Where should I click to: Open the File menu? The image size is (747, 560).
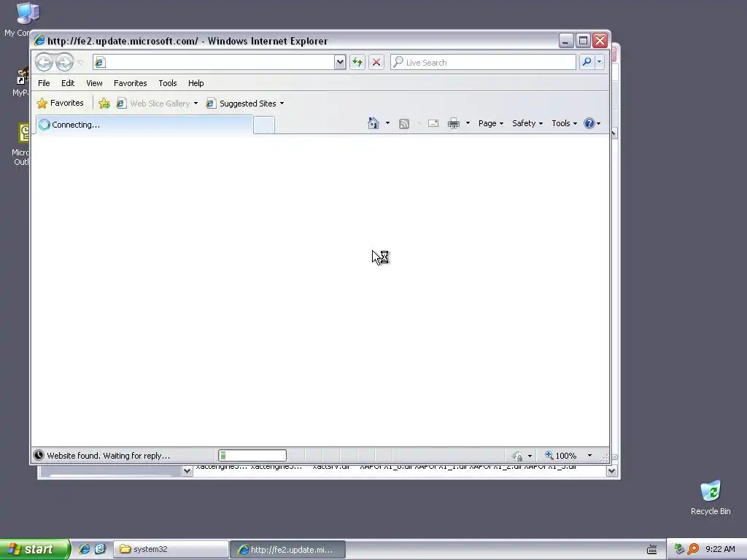tap(44, 83)
